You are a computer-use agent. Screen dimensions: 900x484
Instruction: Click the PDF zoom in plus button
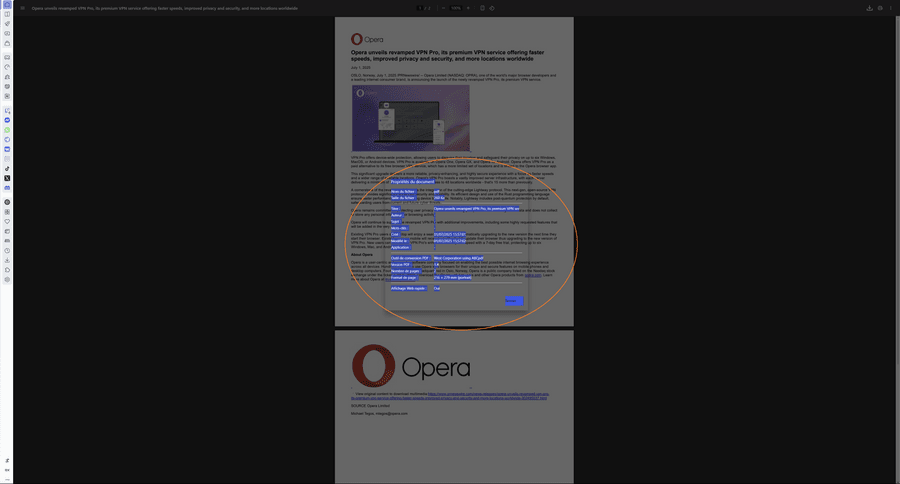468,8
